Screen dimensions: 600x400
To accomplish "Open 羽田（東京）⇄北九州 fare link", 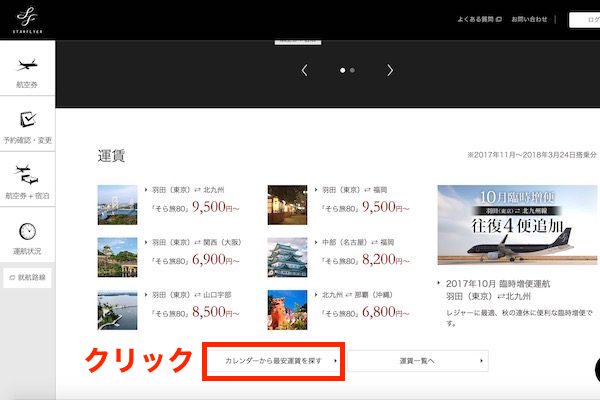I will (188, 190).
